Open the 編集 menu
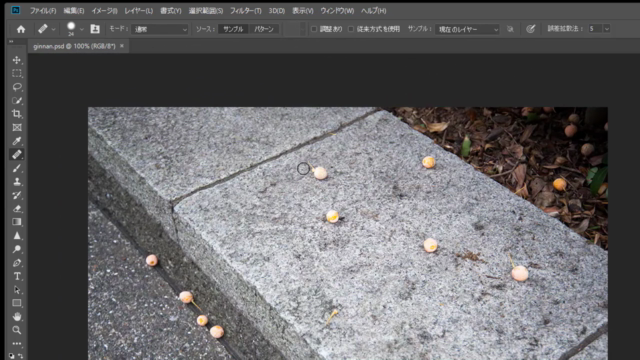 click(x=73, y=11)
